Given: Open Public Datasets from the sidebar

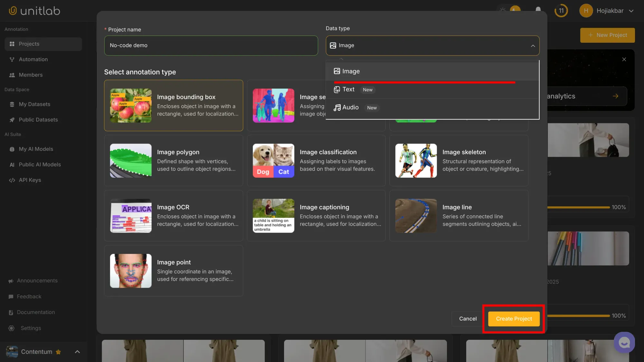Looking at the screenshot, I should (x=37, y=119).
